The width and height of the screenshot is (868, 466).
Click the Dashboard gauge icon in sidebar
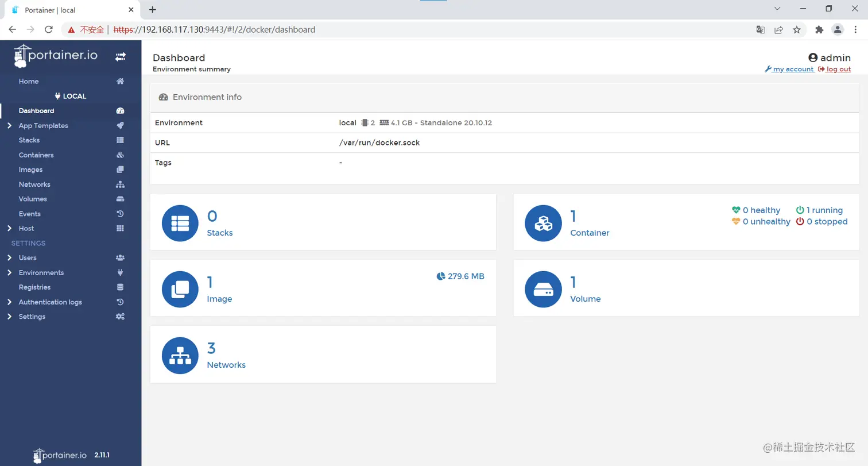(x=120, y=111)
